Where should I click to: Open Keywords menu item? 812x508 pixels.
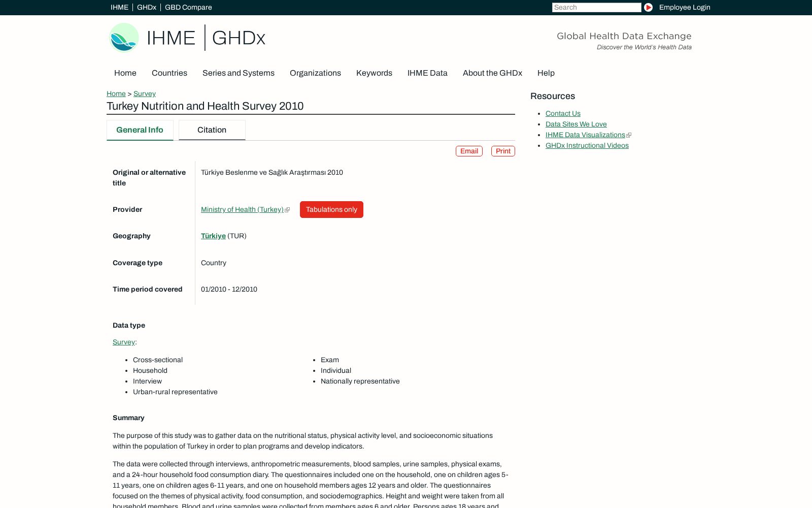(374, 73)
